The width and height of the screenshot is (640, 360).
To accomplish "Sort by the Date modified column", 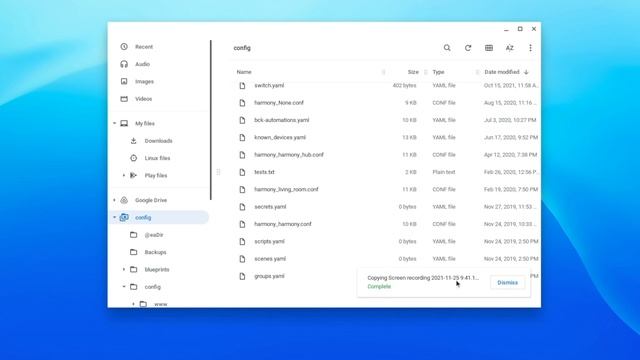I will click(x=502, y=72).
